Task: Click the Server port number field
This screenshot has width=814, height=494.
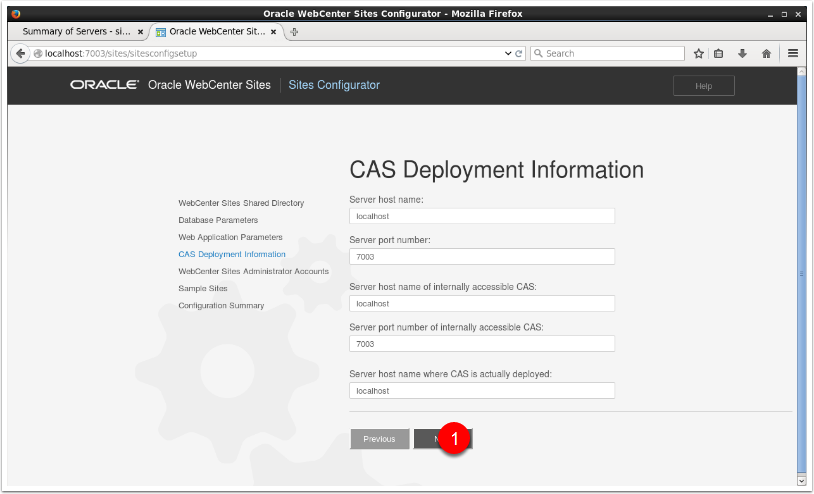Action: tap(481, 257)
